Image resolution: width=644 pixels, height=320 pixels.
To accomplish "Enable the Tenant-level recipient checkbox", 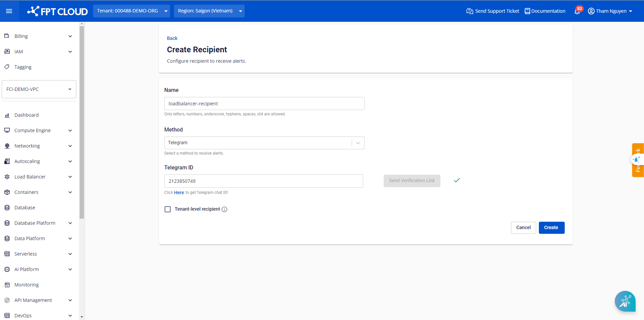I will [168, 209].
